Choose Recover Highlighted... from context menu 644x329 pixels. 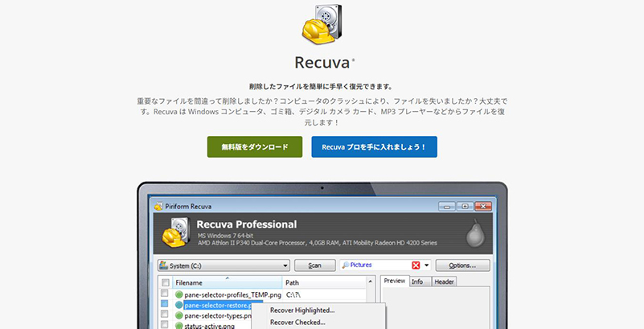pos(302,310)
